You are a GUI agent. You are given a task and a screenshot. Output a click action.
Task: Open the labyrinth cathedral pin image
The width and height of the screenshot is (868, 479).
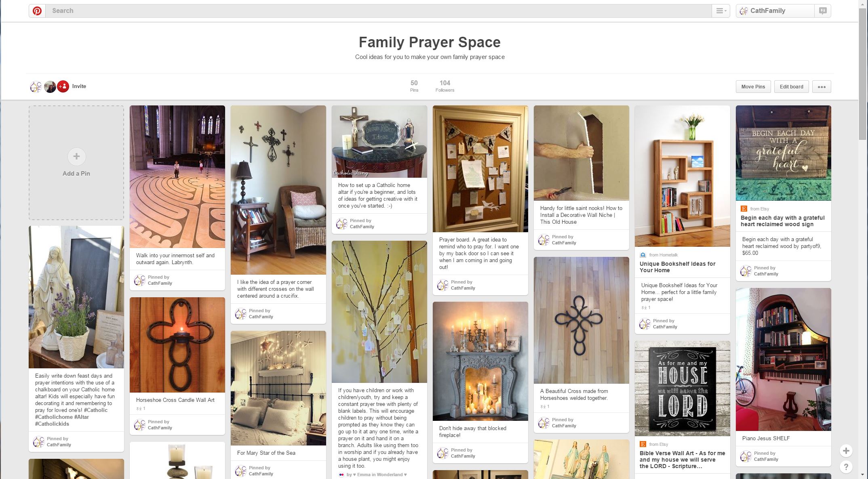tap(177, 176)
